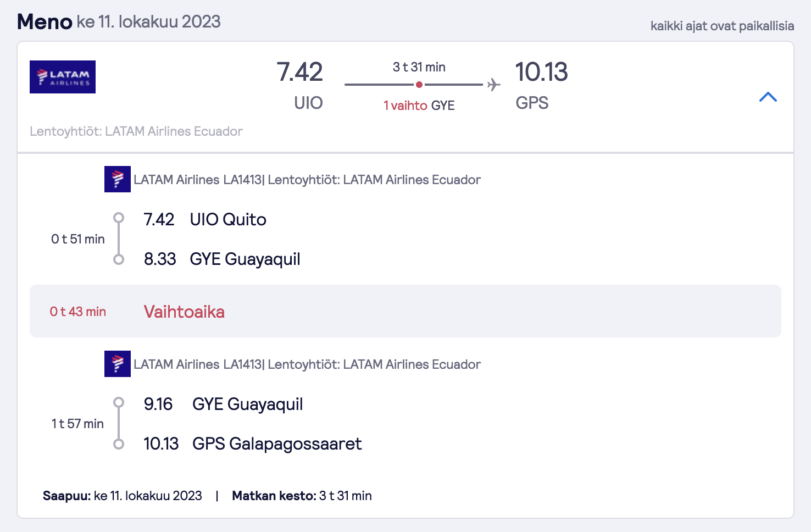Click 'GPS Galapagossaaret' destination text
811x532 pixels.
[x=277, y=444]
